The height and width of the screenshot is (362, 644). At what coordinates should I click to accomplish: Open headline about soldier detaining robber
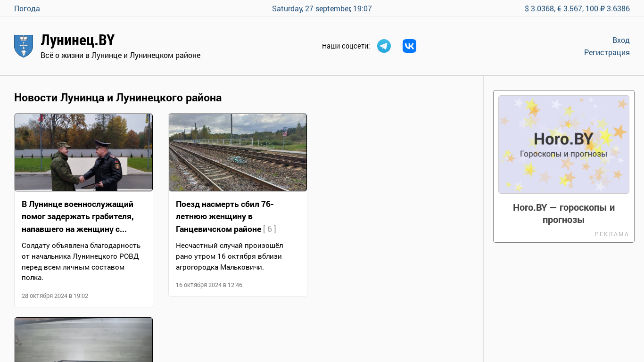[x=78, y=216]
